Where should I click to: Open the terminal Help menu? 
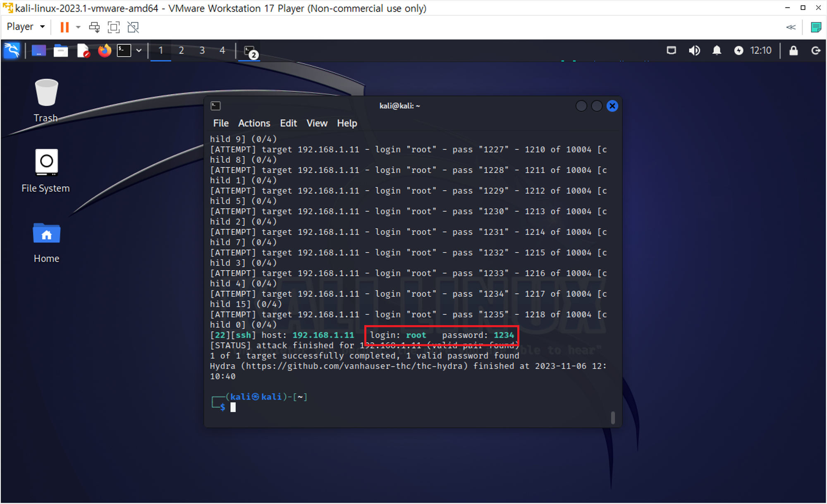[347, 123]
